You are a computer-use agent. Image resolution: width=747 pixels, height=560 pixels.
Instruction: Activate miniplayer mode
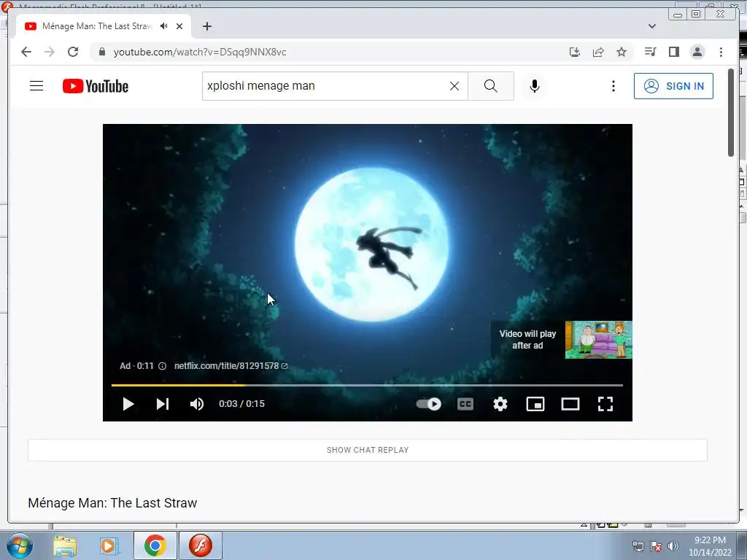pos(535,404)
